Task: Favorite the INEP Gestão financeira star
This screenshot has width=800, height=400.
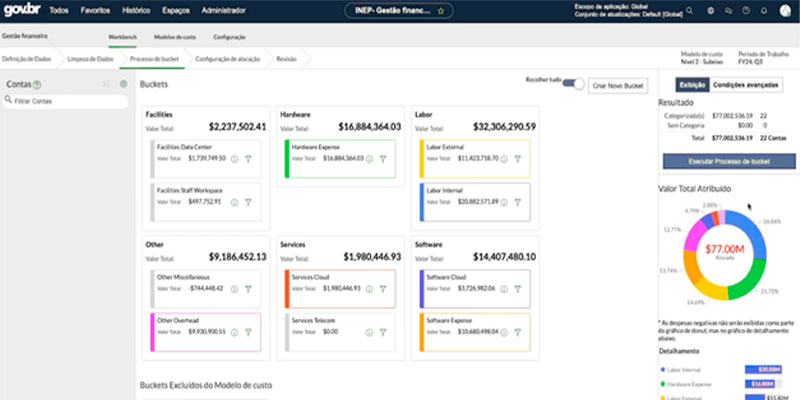Action: pos(441,11)
